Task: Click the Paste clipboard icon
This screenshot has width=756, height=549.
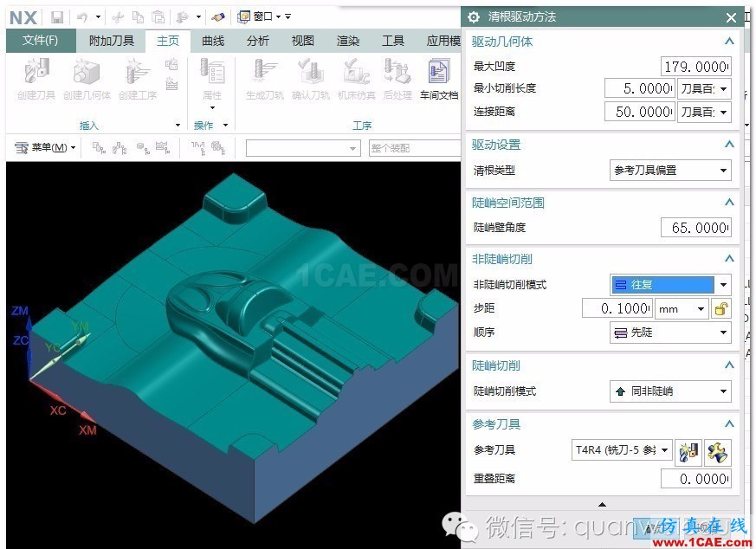Action: [x=158, y=18]
